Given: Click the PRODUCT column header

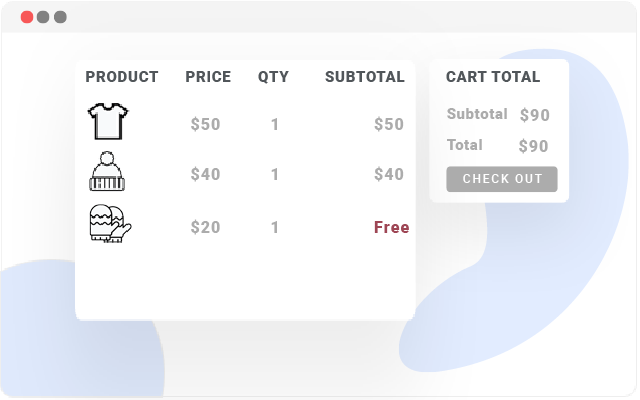Looking at the screenshot, I should [x=122, y=77].
